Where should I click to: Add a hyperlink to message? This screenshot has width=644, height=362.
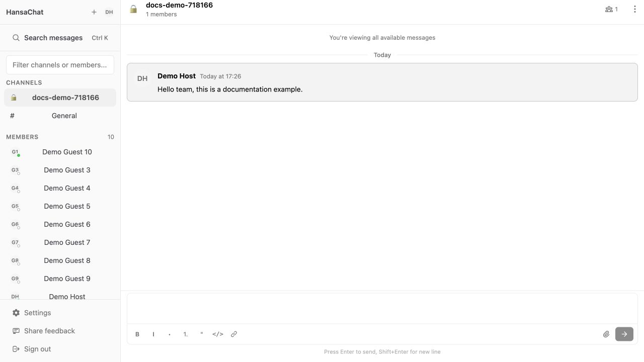coord(234,334)
